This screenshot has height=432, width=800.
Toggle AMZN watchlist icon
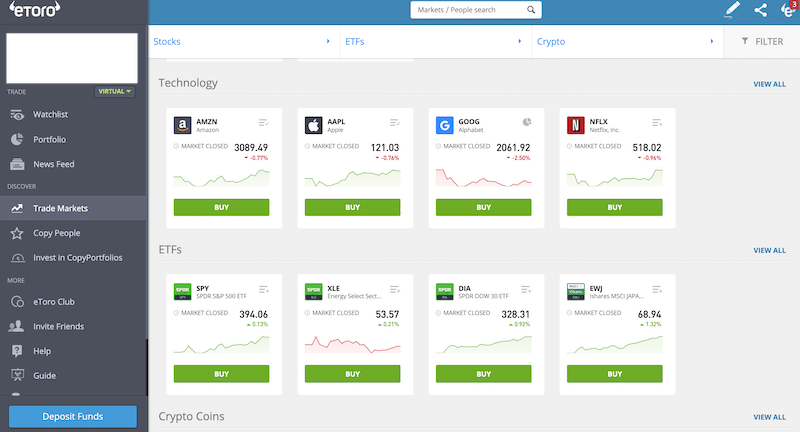coord(264,122)
